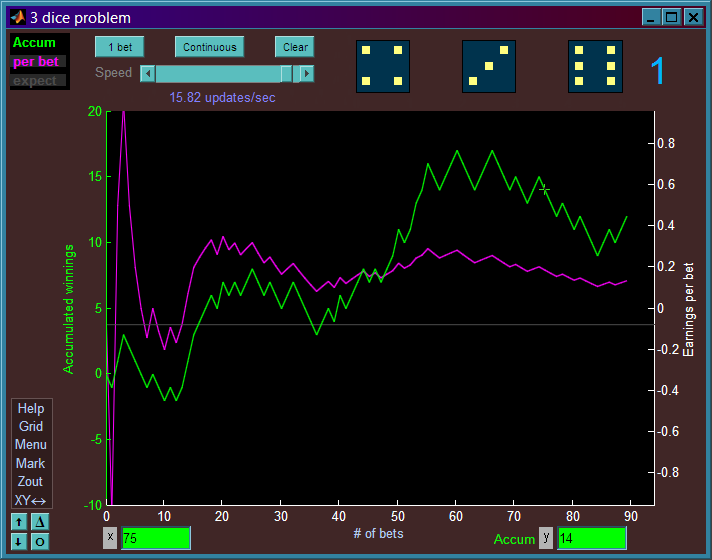Open Help from the side menu
The height and width of the screenshot is (560, 712).
click(x=31, y=408)
